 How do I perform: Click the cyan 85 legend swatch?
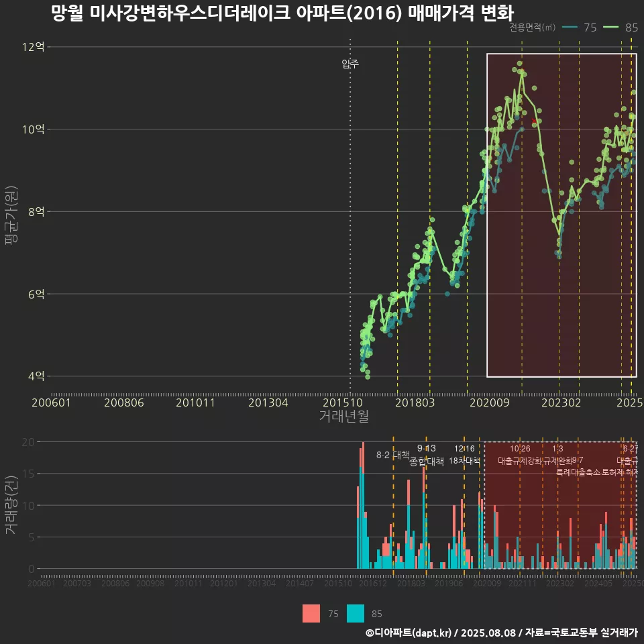pyautogui.click(x=356, y=614)
